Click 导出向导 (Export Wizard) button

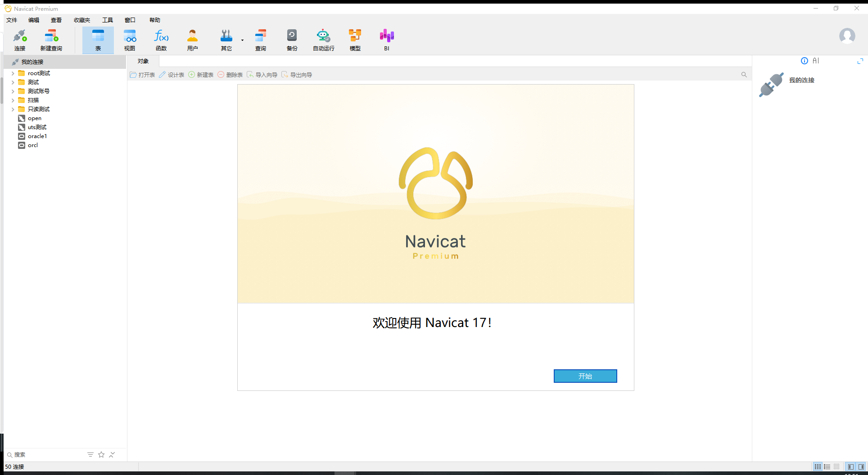point(297,75)
